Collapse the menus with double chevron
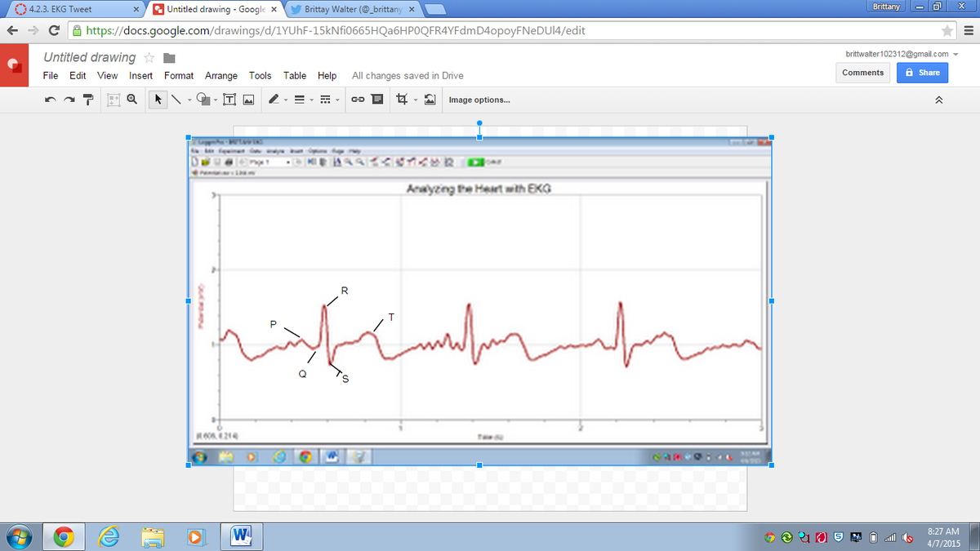The width and height of the screenshot is (980, 551). pyautogui.click(x=939, y=100)
